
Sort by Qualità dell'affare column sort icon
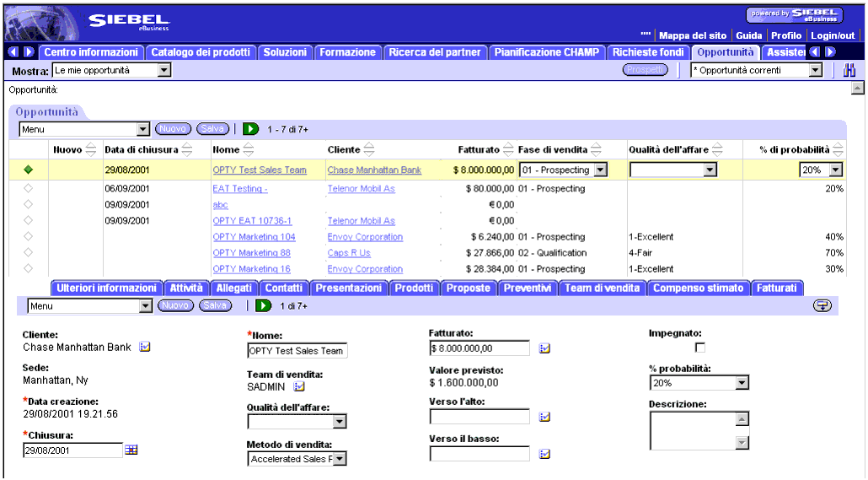[x=717, y=149]
